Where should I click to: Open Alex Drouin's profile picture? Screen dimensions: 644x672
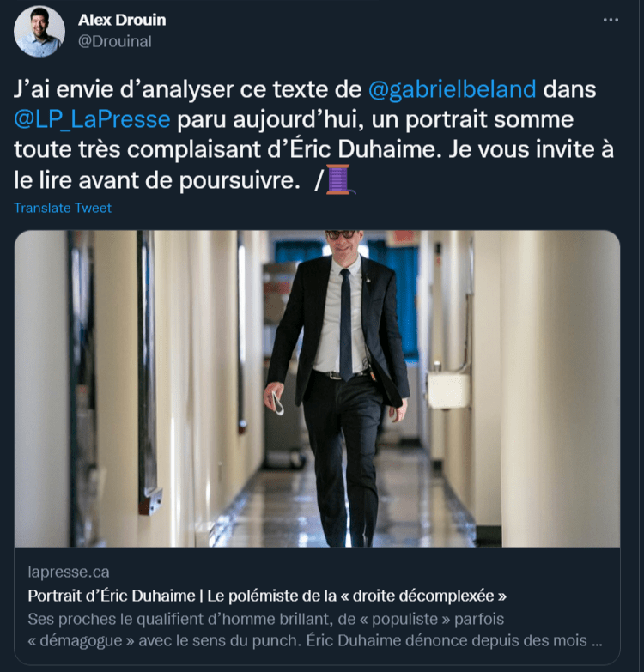39,32
